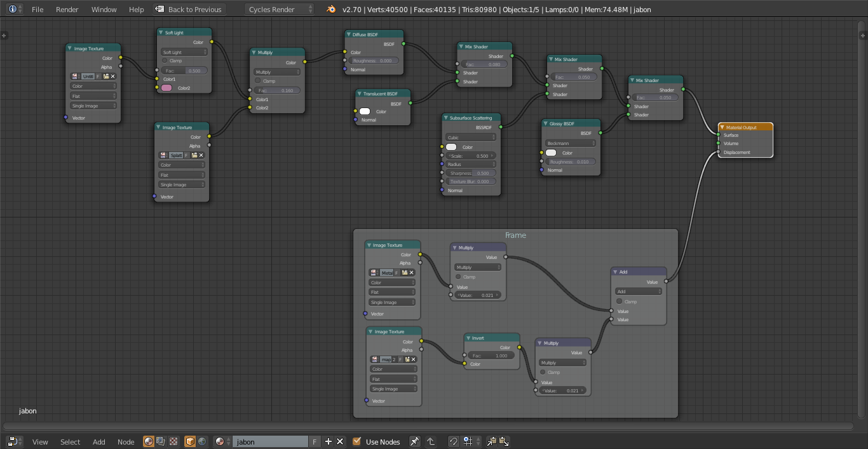Copy selected nodes to clipboard icon
The height and width of the screenshot is (449, 868).
point(492,441)
